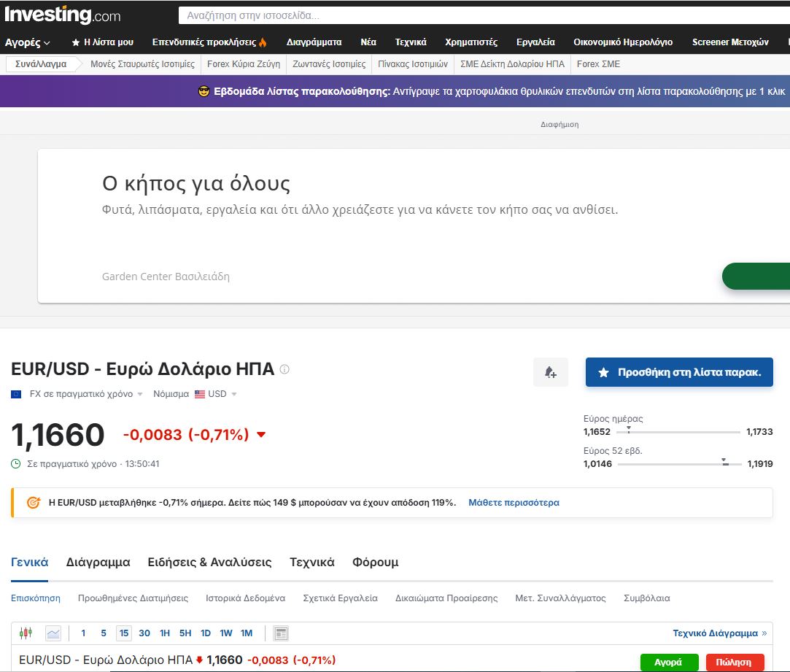Open the Ιστορικά Δεδομένα sub-tab
790x672 pixels.
[x=245, y=598]
